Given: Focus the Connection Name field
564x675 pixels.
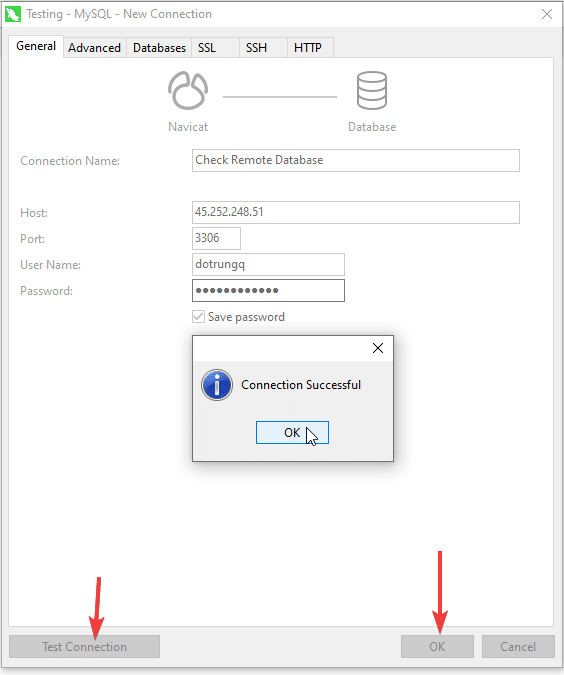Looking at the screenshot, I should click(x=356, y=161).
